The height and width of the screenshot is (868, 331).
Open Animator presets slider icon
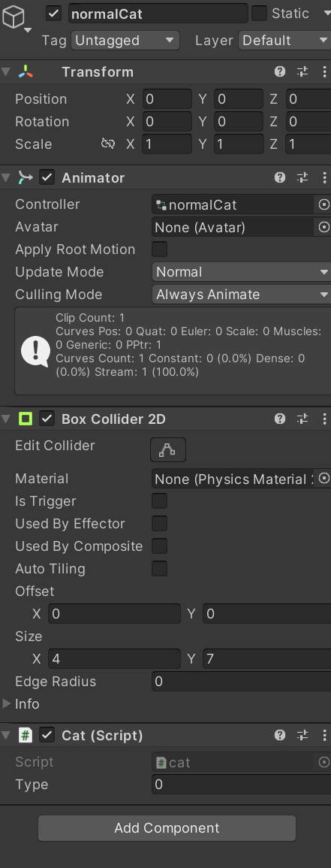click(302, 177)
